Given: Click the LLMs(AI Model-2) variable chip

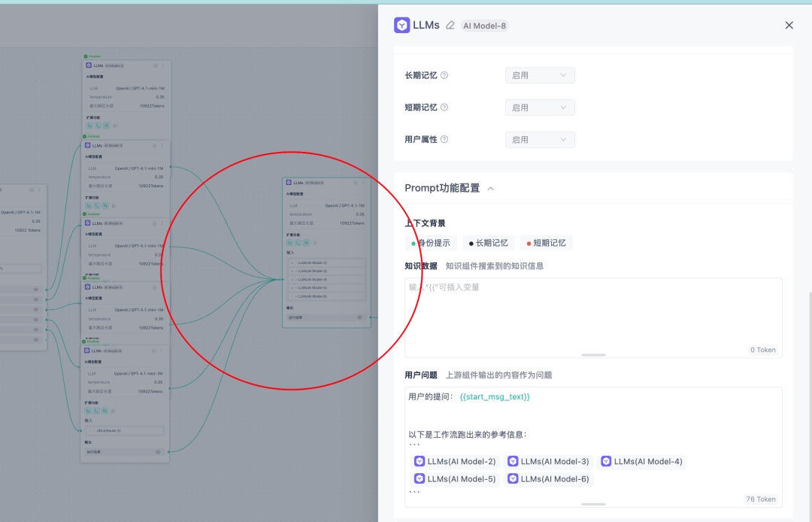Looking at the screenshot, I should point(455,461).
